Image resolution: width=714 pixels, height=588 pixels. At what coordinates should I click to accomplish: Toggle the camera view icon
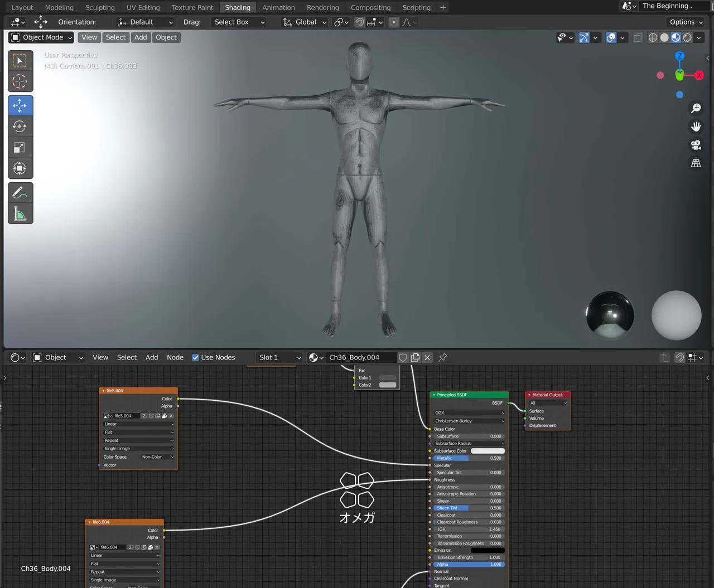point(696,145)
